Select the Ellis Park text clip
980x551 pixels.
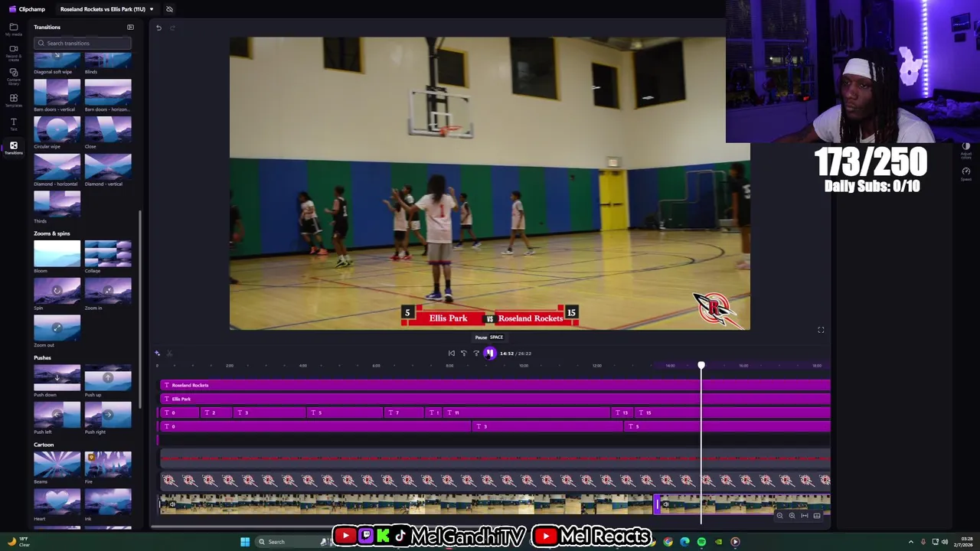pos(495,399)
